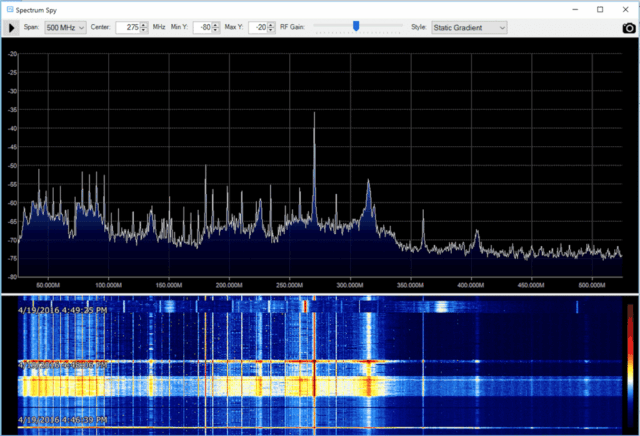
Task: Increment Max Y with the up stepper
Action: click(x=273, y=25)
